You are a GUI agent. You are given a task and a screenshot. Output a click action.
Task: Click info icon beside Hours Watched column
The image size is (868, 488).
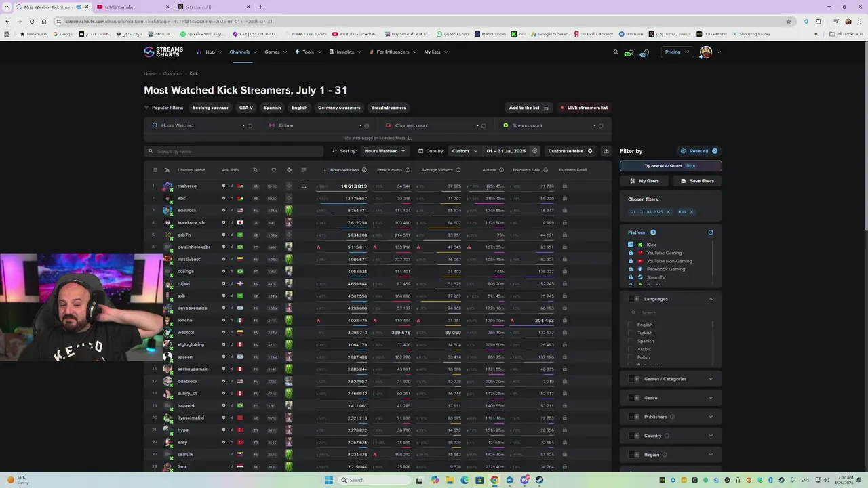coord(364,170)
